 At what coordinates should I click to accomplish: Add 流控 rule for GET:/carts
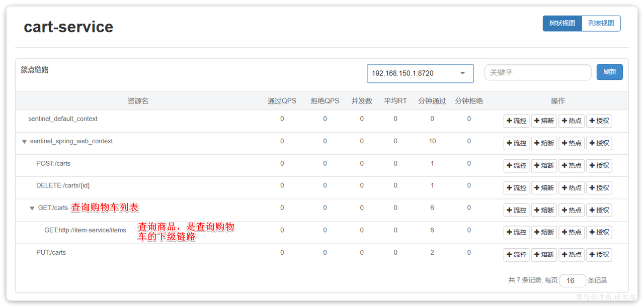pyautogui.click(x=517, y=210)
